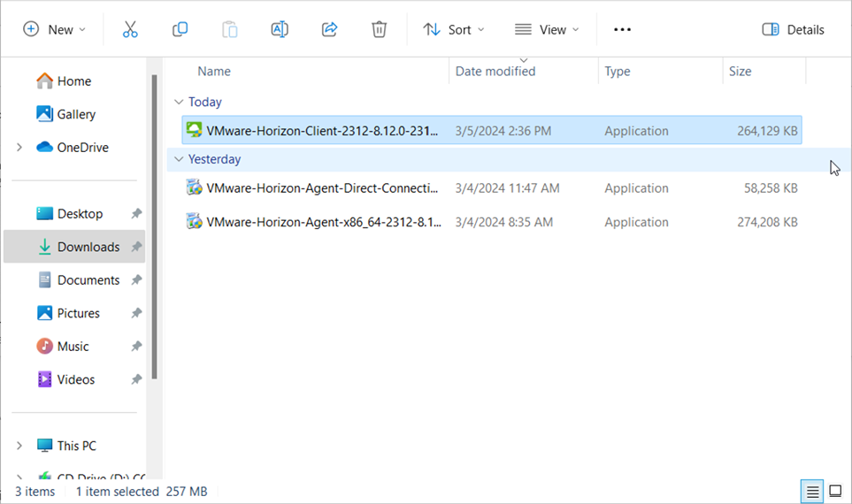Viewport: 852px width, 504px height.
Task: Sort by Size column header
Action: point(740,72)
